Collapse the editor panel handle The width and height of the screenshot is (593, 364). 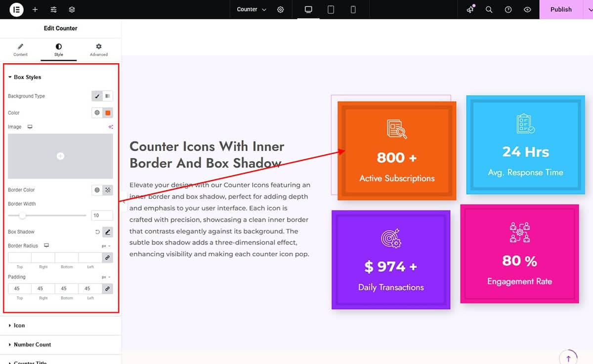coord(124,202)
